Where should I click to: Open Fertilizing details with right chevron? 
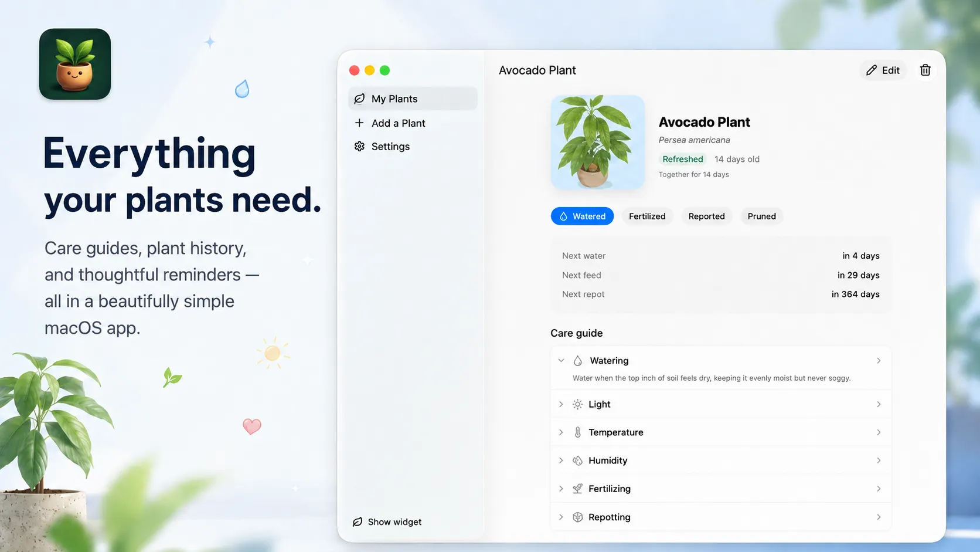pos(879,489)
